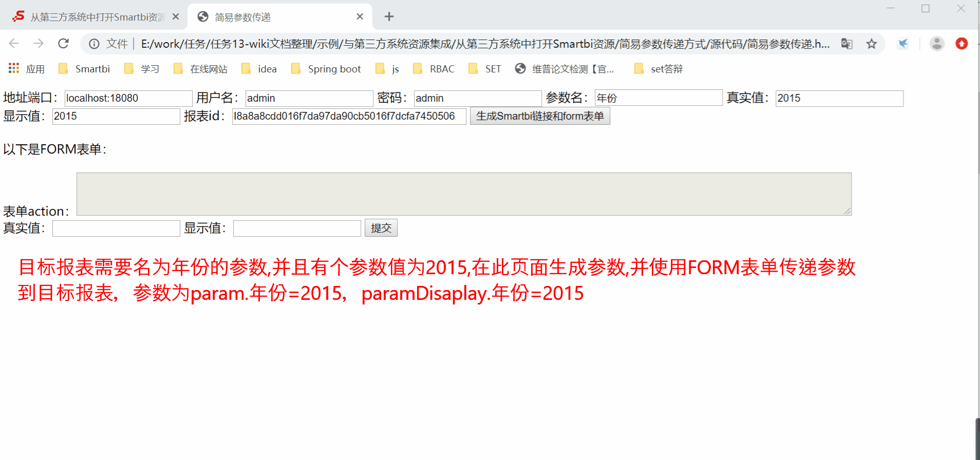Focus the 用户名 input field

309,98
